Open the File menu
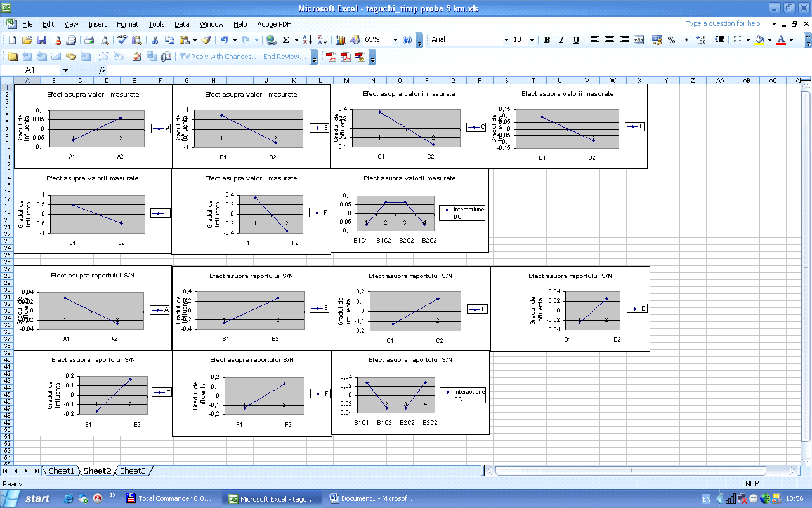The width and height of the screenshot is (812, 508). click(27, 24)
